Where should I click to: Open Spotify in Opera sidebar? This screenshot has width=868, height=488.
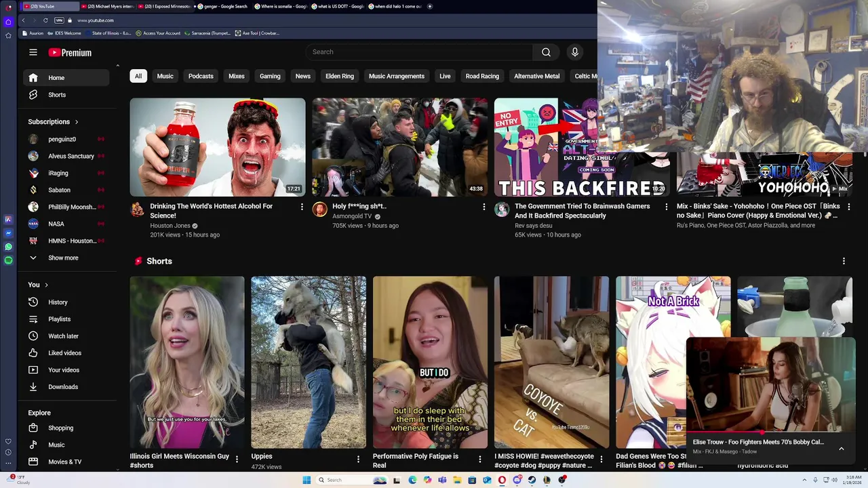coord(8,260)
